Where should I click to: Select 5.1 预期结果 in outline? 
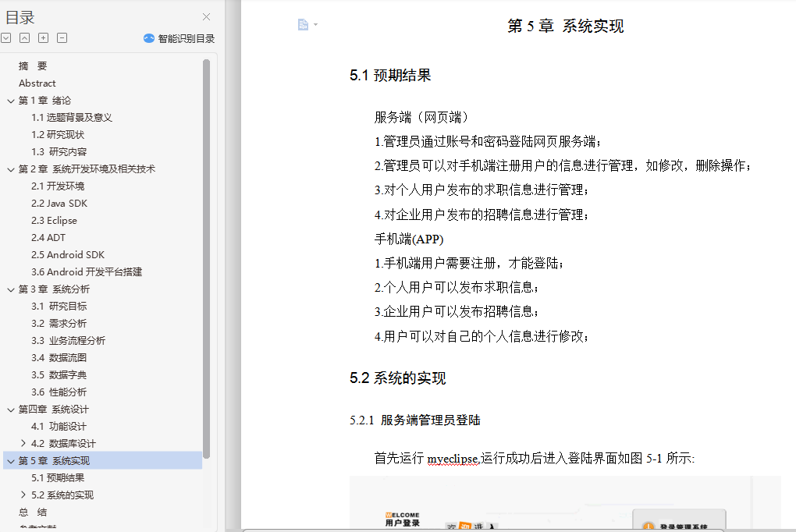coord(58,478)
